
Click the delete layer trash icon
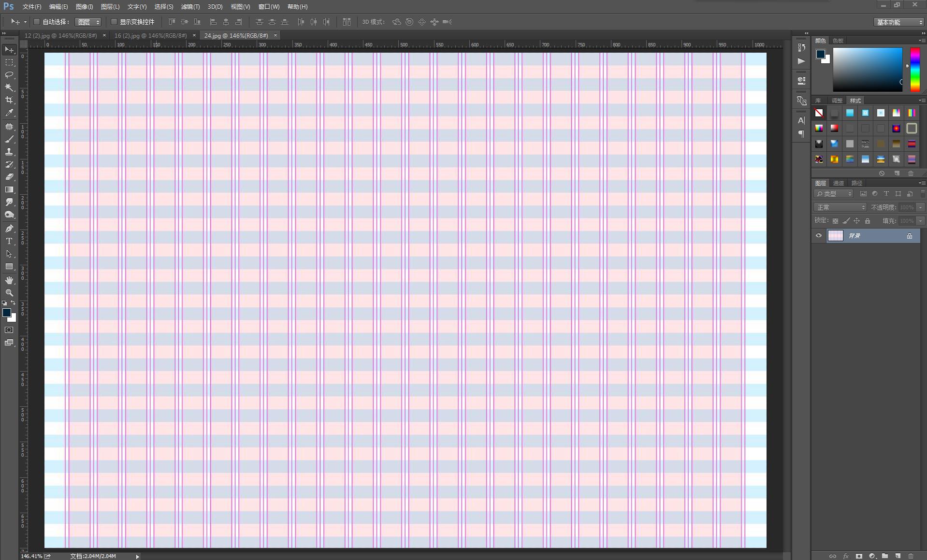(911, 556)
